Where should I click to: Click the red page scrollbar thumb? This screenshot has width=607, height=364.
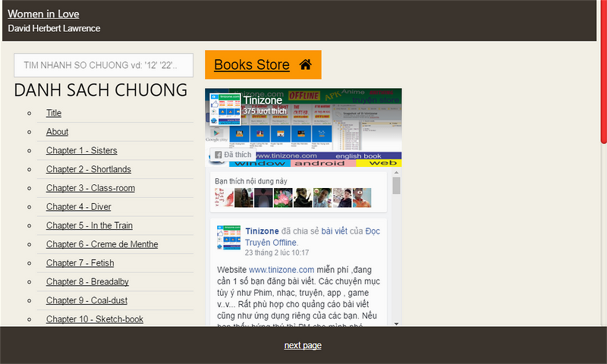(604, 72)
